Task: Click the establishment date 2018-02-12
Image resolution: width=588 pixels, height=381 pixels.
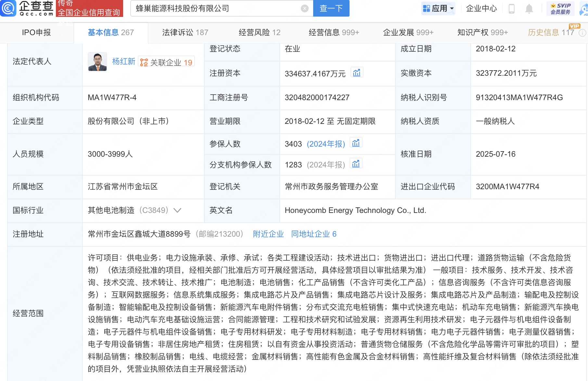Action: tap(496, 49)
